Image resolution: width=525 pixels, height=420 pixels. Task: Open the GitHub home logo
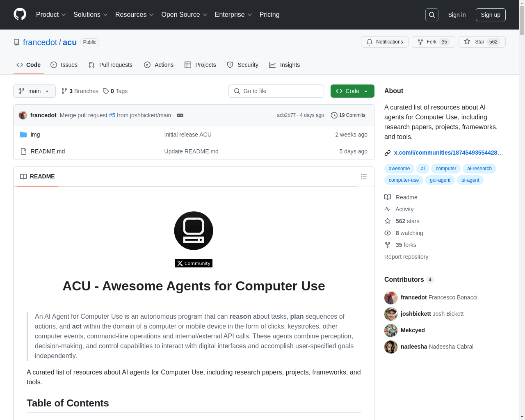tap(20, 14)
